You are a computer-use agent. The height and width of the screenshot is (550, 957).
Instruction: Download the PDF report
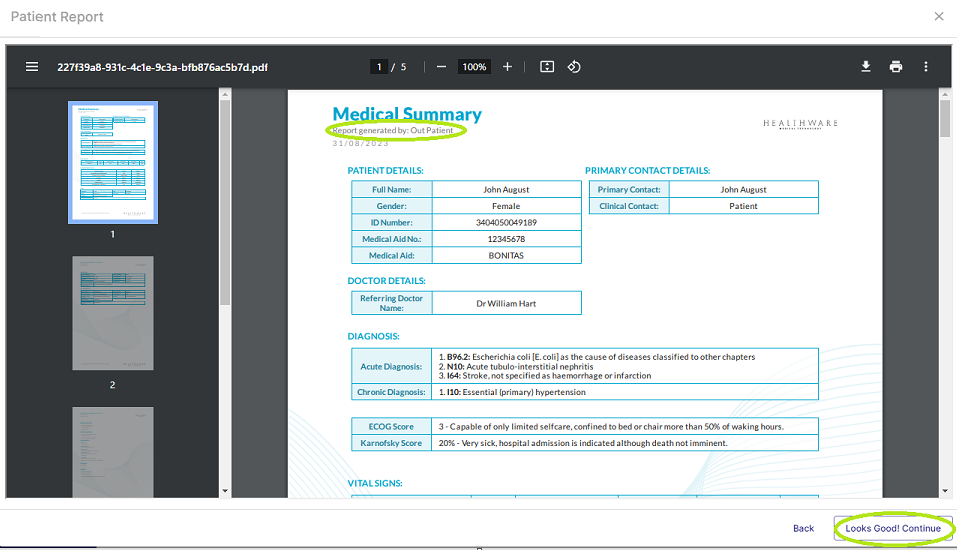point(866,67)
